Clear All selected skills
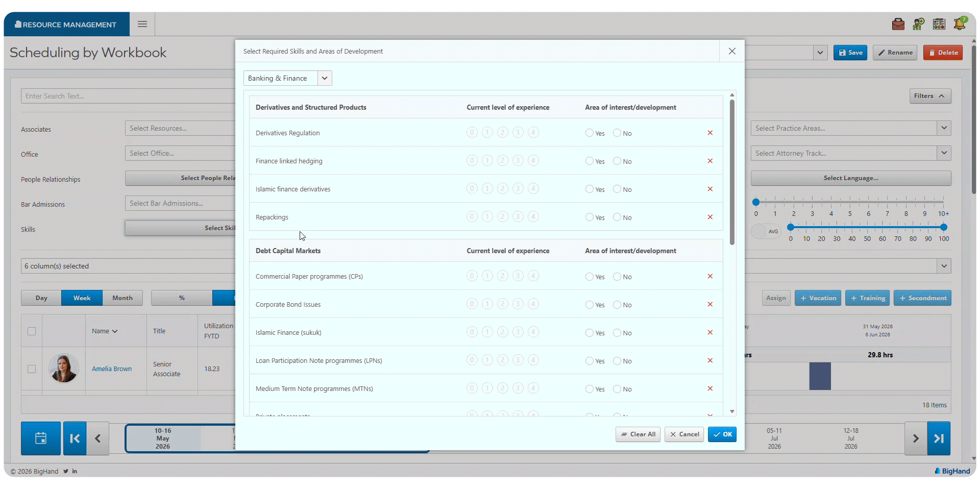980x490 pixels. click(x=638, y=434)
